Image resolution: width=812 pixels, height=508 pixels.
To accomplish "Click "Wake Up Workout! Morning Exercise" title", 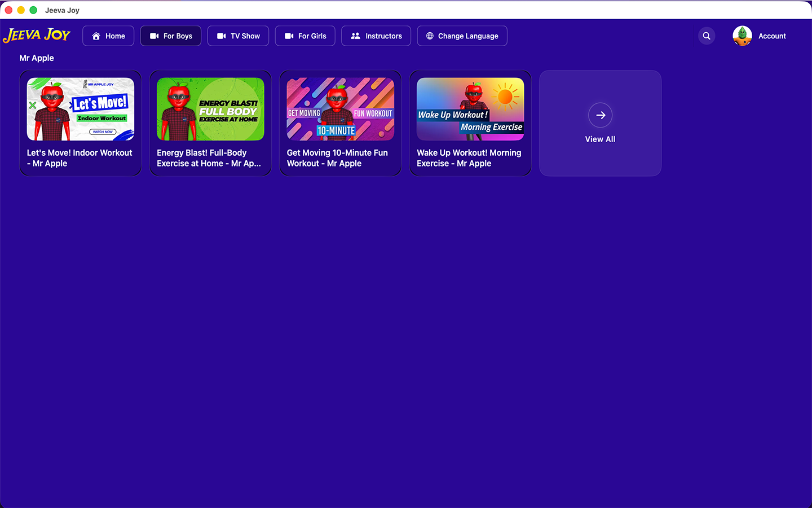I will [469, 158].
